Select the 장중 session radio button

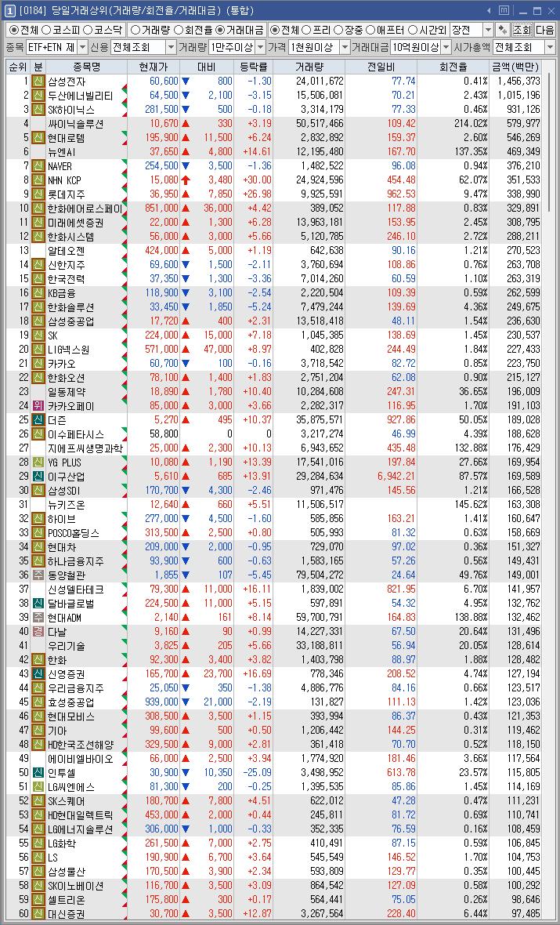[349, 30]
